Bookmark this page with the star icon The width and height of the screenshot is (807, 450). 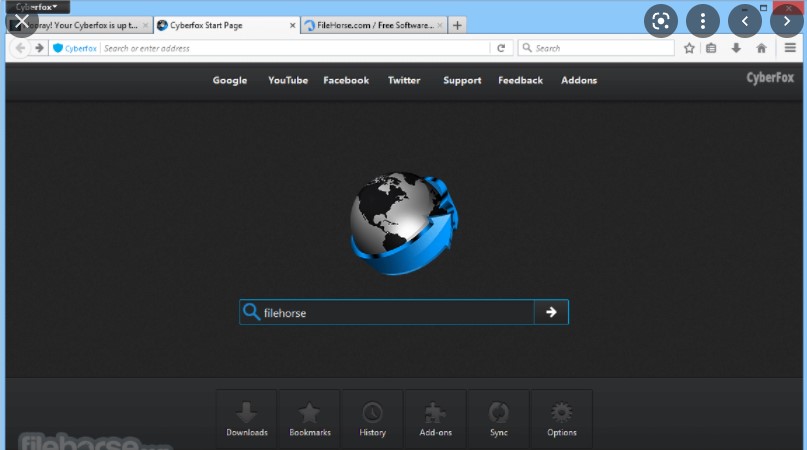689,48
